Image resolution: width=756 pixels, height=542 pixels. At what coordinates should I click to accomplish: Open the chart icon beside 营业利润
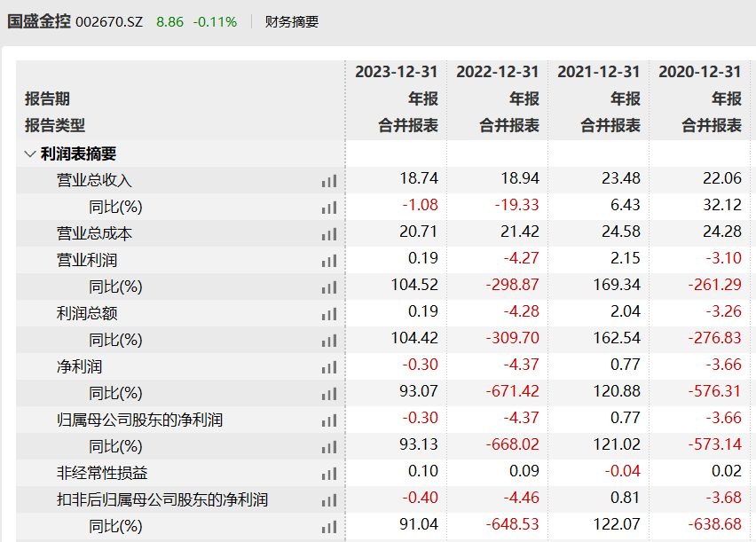(x=328, y=260)
